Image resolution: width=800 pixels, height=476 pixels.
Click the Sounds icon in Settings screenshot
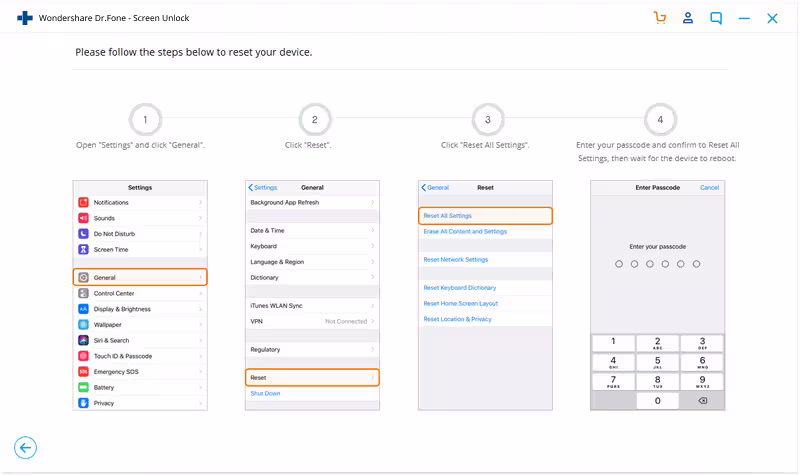83,218
